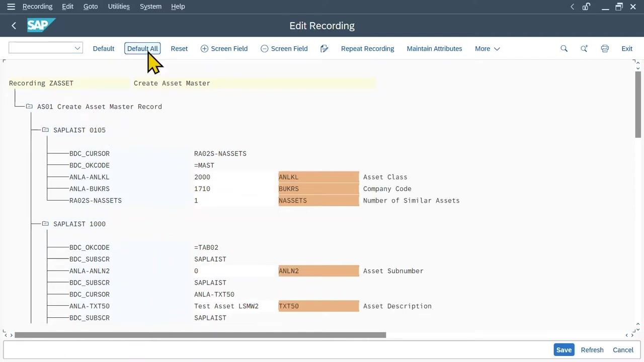Viewport: 644px width, 362px height.
Task: Collapse the SAPLAIST 0105 folder
Action: pyautogui.click(x=45, y=130)
